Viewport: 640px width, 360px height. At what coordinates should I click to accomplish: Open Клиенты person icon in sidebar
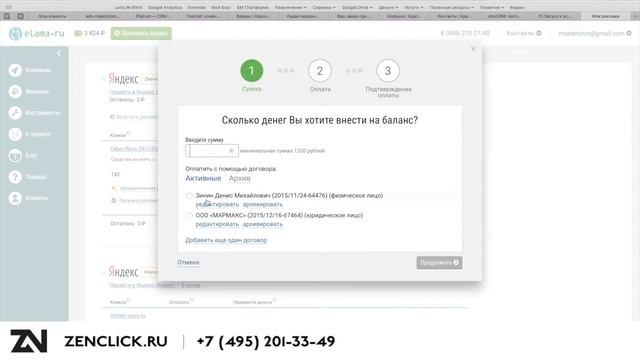(x=15, y=198)
